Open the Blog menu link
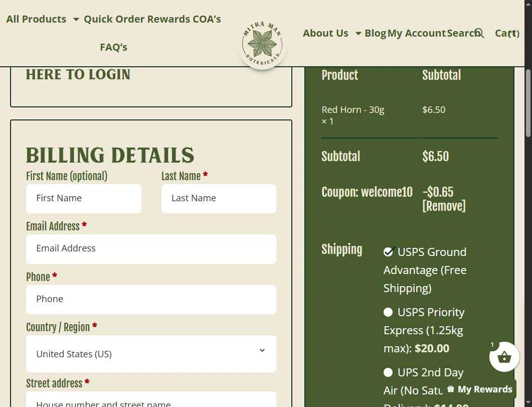The height and width of the screenshot is (407, 532). click(375, 33)
